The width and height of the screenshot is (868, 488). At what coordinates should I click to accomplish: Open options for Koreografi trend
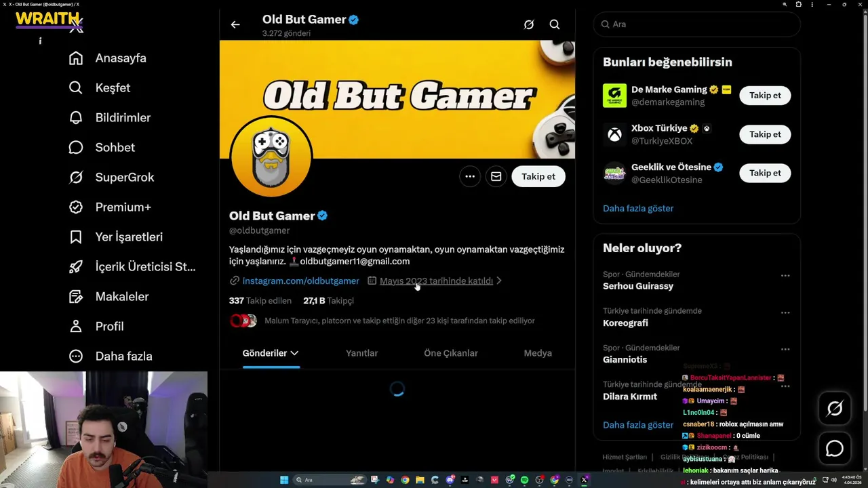(x=785, y=312)
